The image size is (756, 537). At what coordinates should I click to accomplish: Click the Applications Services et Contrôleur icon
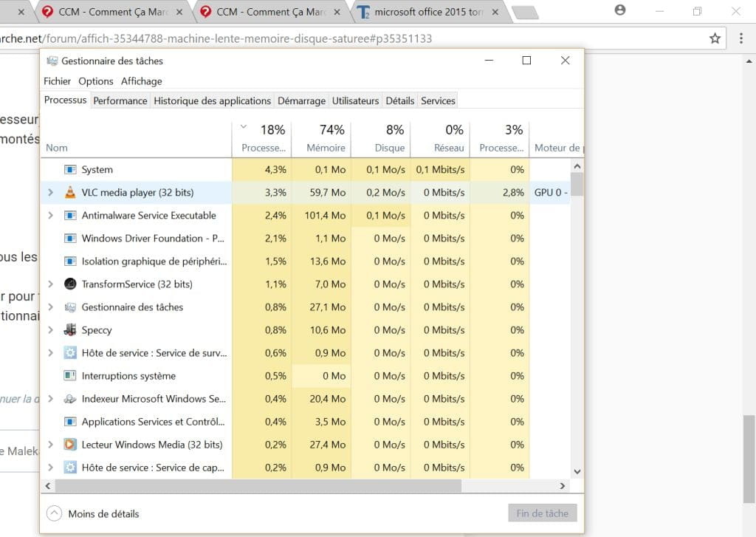pyautogui.click(x=70, y=422)
